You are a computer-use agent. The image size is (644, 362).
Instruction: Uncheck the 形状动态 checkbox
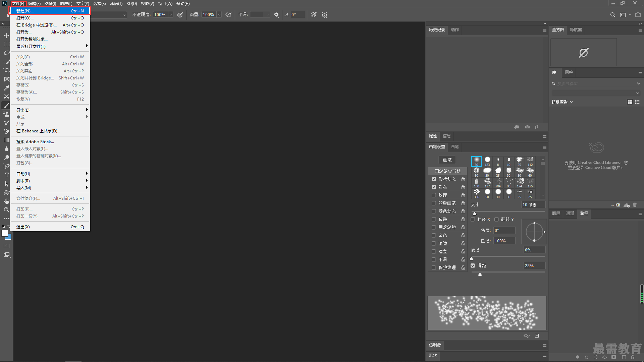point(434,179)
